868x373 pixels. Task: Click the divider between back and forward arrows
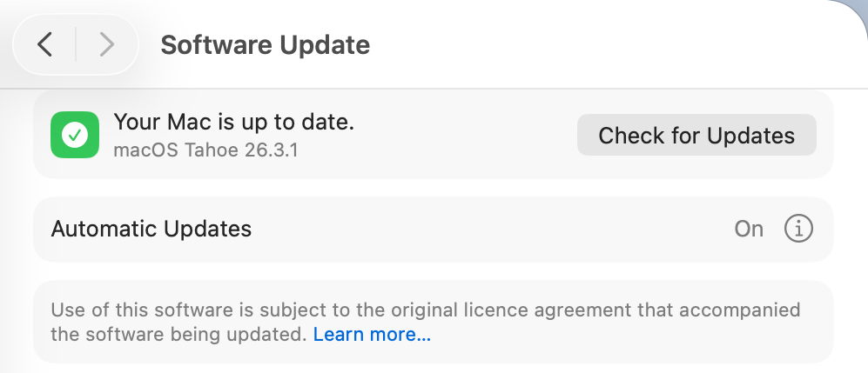pyautogui.click(x=76, y=44)
